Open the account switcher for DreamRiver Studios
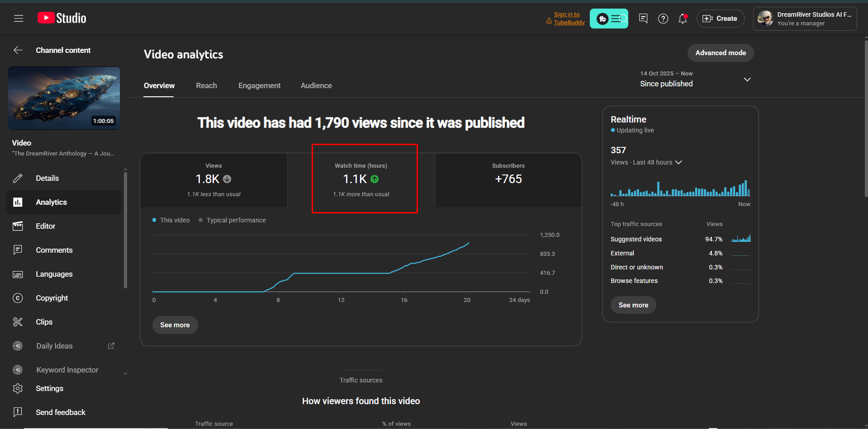Image resolution: width=868 pixels, height=429 pixels. click(805, 19)
